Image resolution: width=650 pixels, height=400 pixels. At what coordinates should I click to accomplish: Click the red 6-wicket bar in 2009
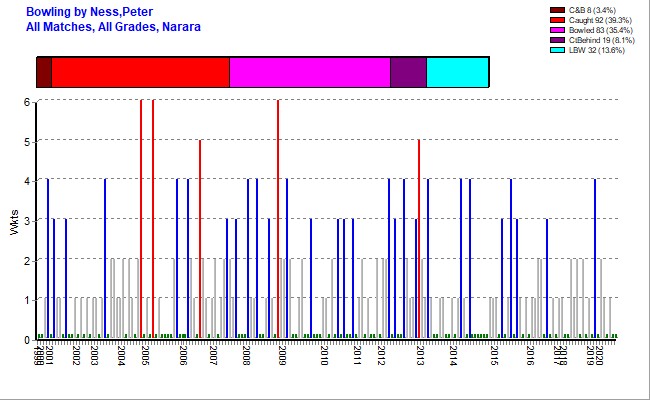pos(277,218)
